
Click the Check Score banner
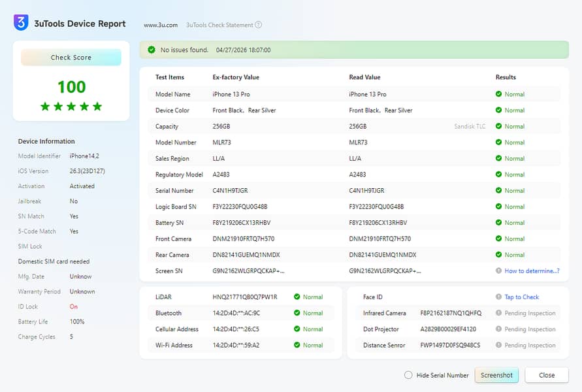(x=71, y=57)
